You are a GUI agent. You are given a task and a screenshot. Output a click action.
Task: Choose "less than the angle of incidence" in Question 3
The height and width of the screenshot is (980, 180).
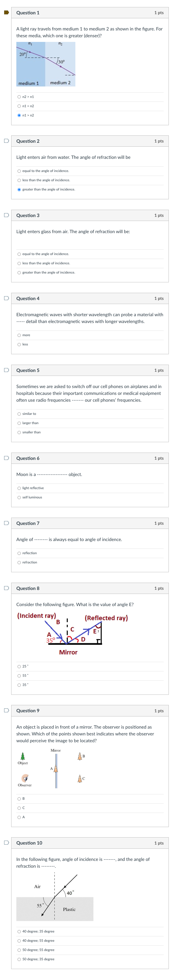(20, 263)
